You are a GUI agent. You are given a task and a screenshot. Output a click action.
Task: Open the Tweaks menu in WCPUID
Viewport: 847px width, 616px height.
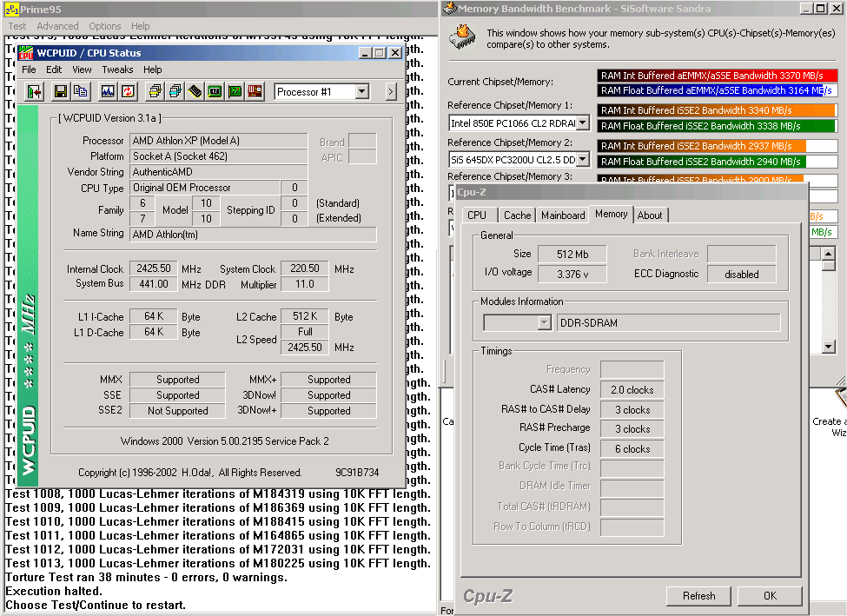117,70
